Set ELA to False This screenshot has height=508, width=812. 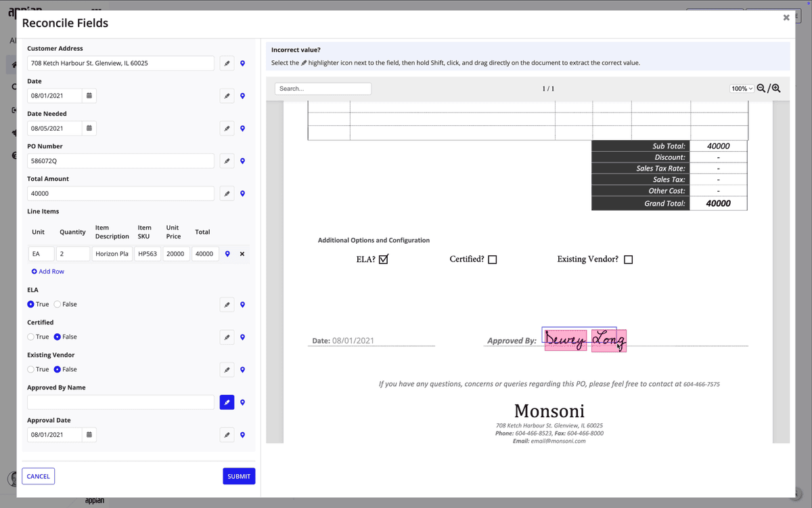click(58, 305)
